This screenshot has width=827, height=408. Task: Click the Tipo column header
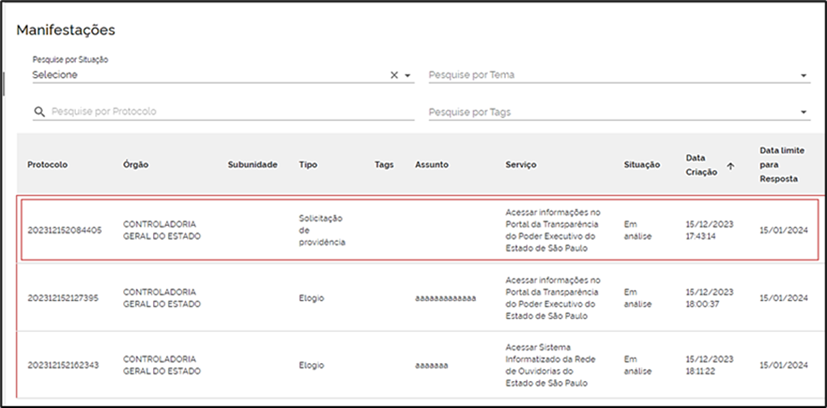click(308, 164)
